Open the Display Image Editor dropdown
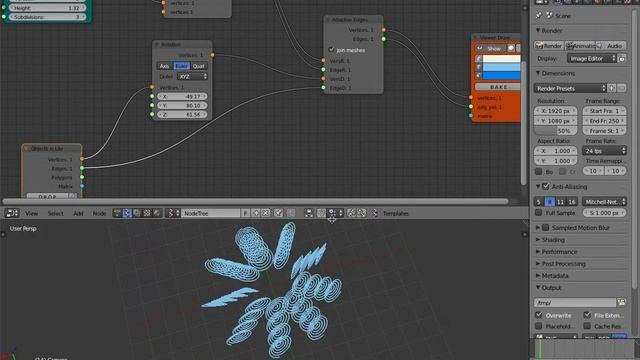Screen dimensions: 640x360 click(x=591, y=58)
